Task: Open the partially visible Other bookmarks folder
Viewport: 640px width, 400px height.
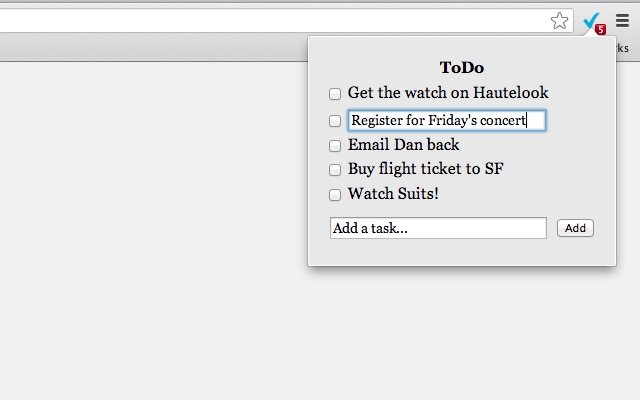Action: (x=624, y=47)
